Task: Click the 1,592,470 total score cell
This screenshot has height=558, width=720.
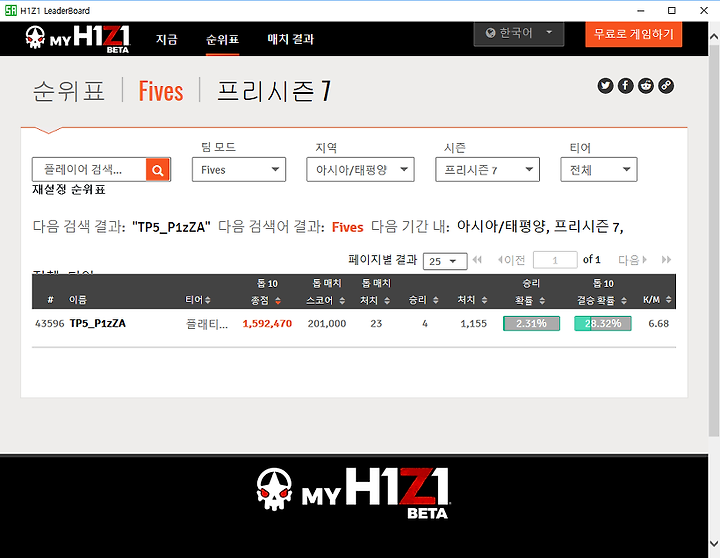Action: pyautogui.click(x=267, y=323)
